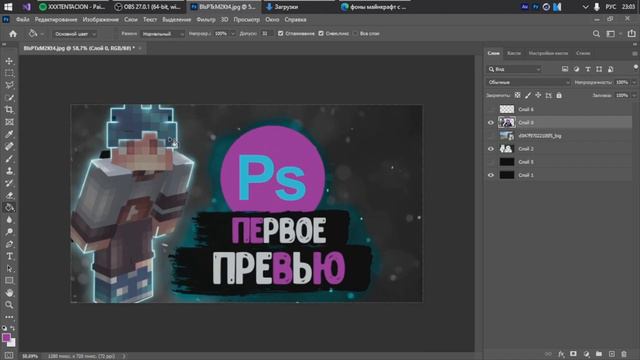Select the Eraser tool
Screen dimensions: 640x360
(9, 196)
